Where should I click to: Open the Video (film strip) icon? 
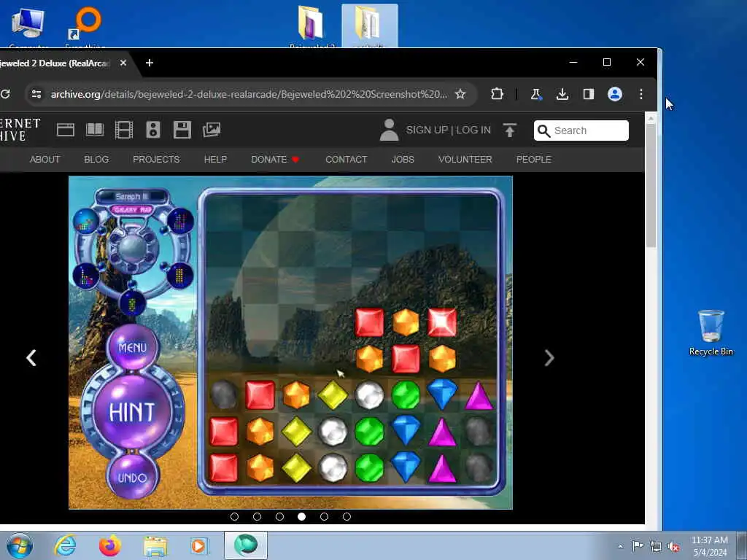pos(124,130)
